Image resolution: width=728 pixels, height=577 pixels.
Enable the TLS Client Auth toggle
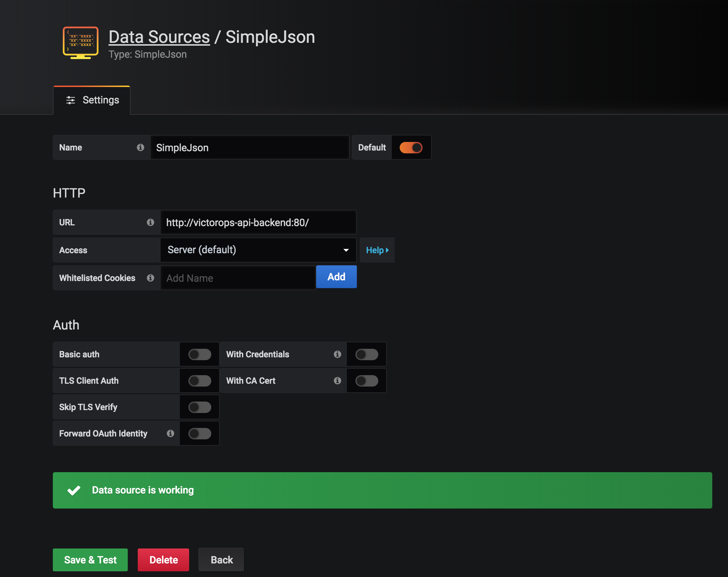point(199,381)
